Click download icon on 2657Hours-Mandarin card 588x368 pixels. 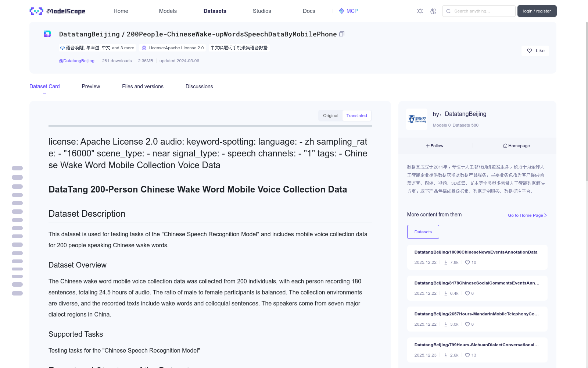click(446, 324)
